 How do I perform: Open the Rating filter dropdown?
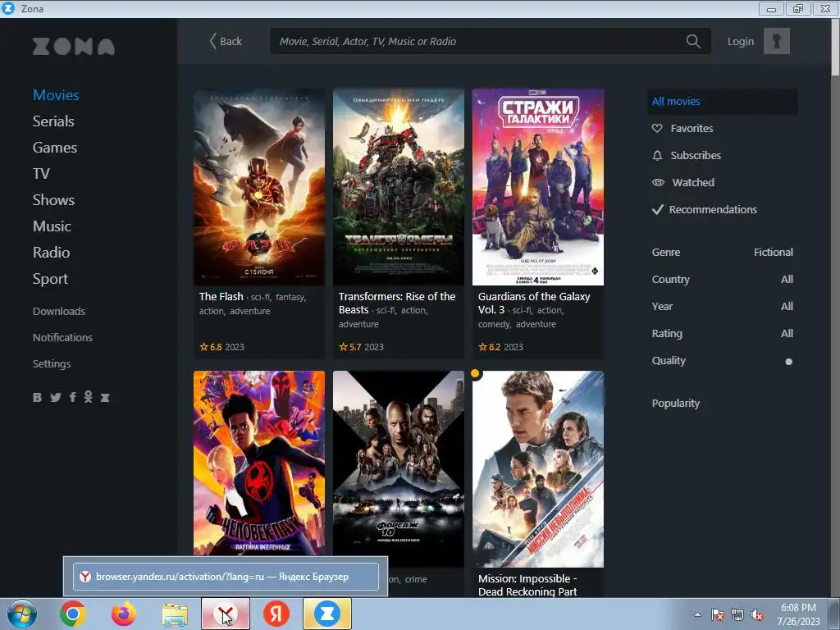tap(722, 334)
